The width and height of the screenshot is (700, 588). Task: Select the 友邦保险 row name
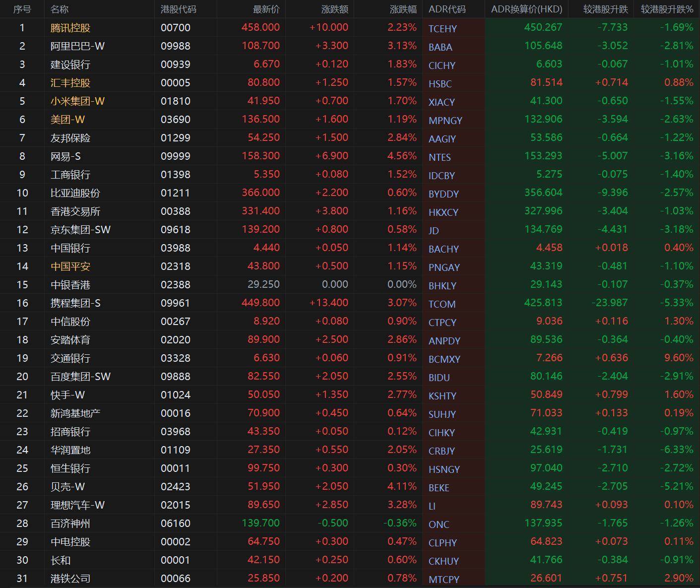click(x=70, y=138)
